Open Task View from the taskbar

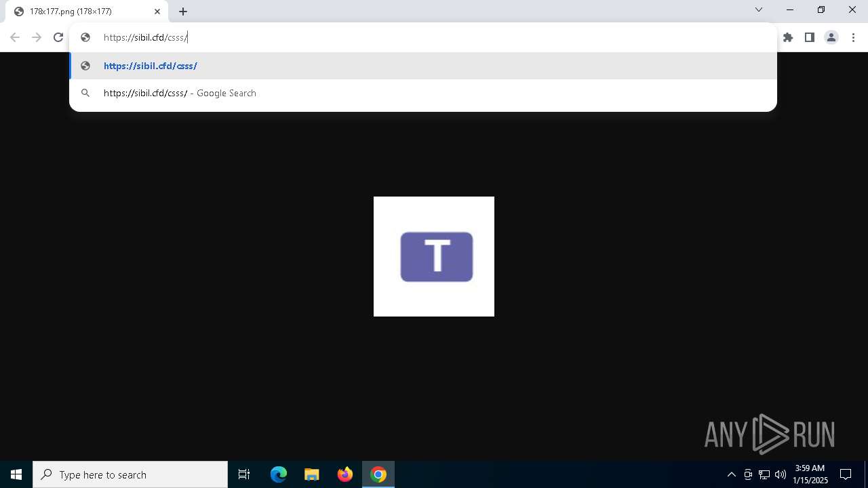(x=244, y=474)
